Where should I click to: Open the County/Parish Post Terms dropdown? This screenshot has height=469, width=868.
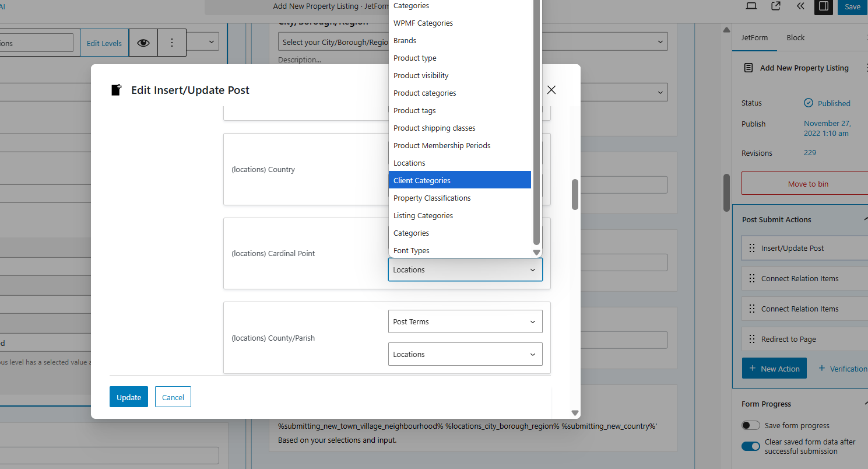point(465,321)
